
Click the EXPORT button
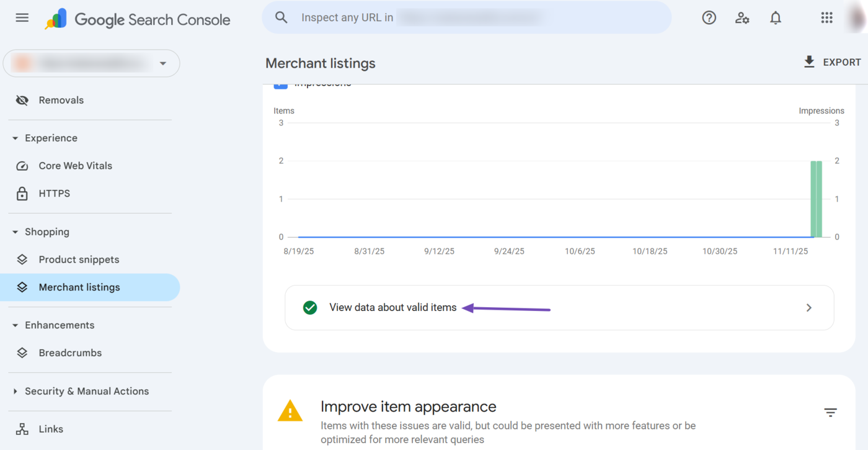point(832,62)
